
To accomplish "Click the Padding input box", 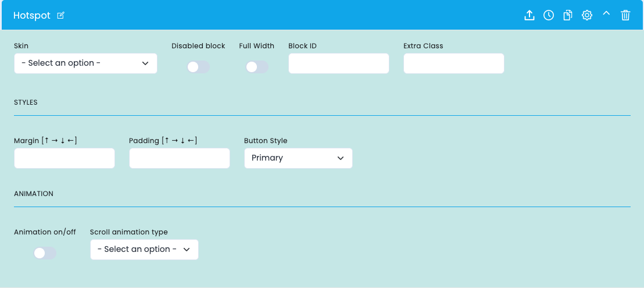I will click(179, 158).
